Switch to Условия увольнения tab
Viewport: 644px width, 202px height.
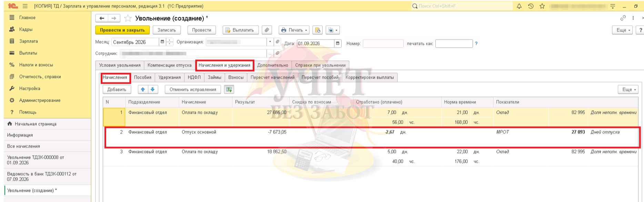120,65
